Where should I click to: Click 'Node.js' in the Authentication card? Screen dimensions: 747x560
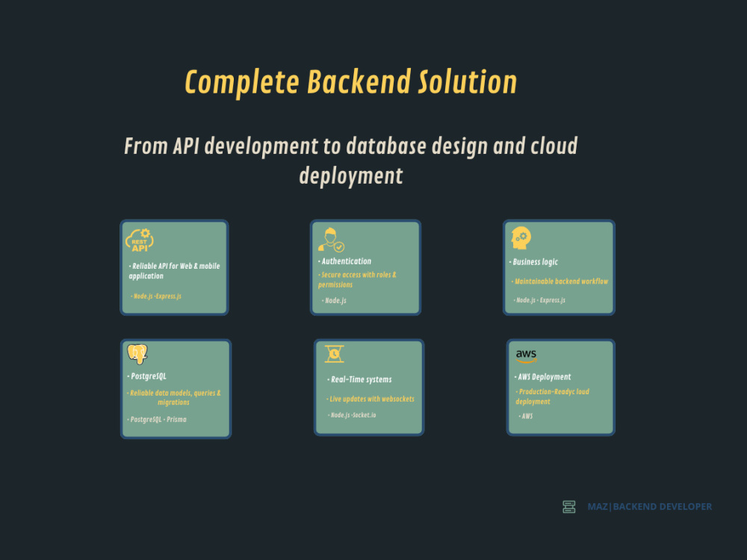pyautogui.click(x=334, y=300)
